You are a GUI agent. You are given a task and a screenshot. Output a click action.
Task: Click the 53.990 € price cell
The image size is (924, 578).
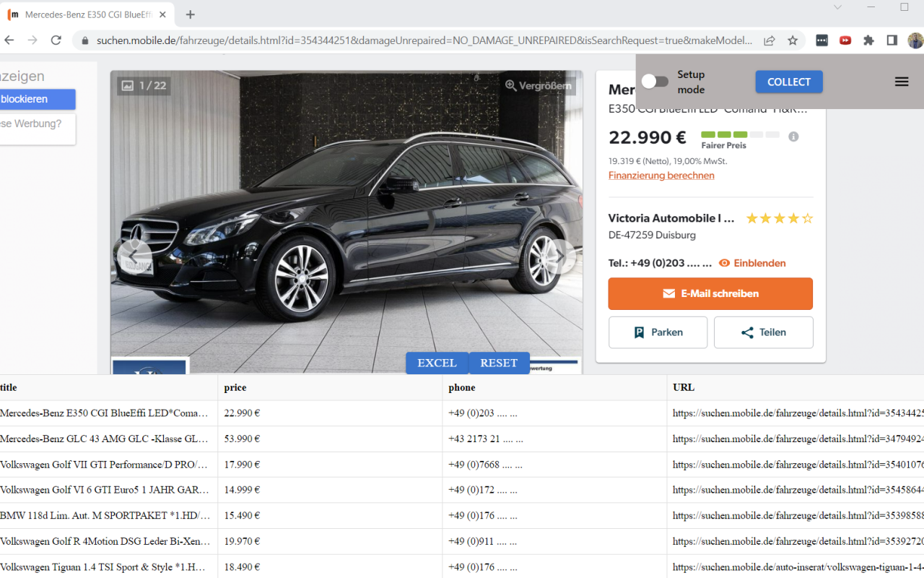click(330, 439)
